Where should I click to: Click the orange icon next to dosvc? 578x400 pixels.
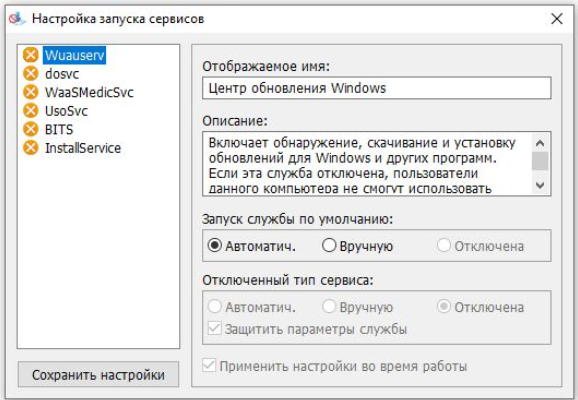click(31, 73)
